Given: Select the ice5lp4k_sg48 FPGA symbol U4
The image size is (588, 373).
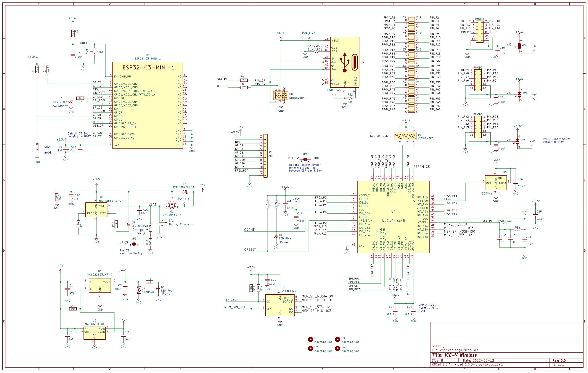Looking at the screenshot, I should (393, 217).
